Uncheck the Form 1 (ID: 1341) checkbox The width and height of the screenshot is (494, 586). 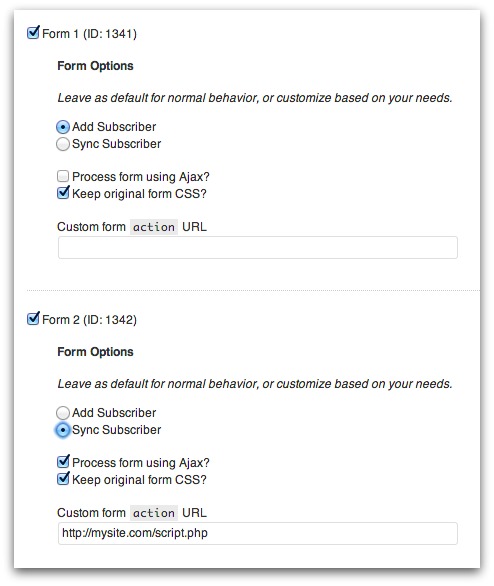(33, 33)
